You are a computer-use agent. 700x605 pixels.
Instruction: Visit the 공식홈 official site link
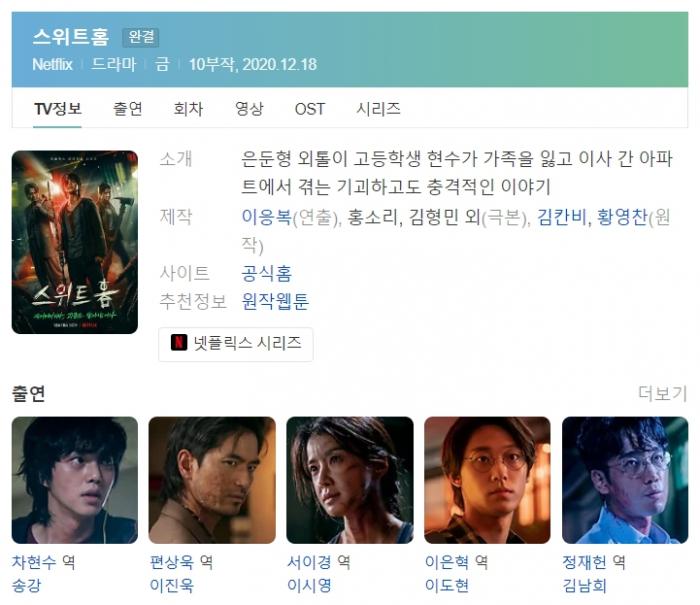point(267,273)
